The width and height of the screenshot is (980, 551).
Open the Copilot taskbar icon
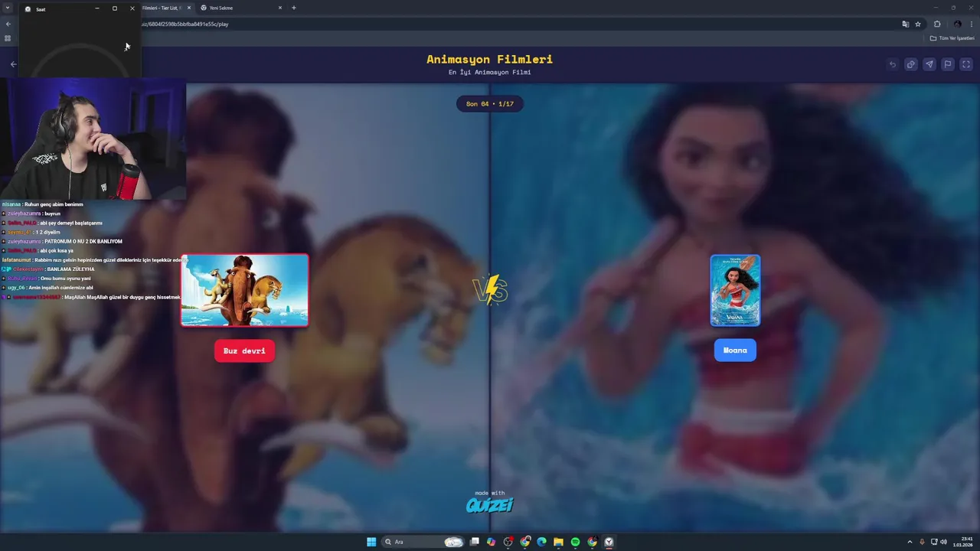(492, 542)
